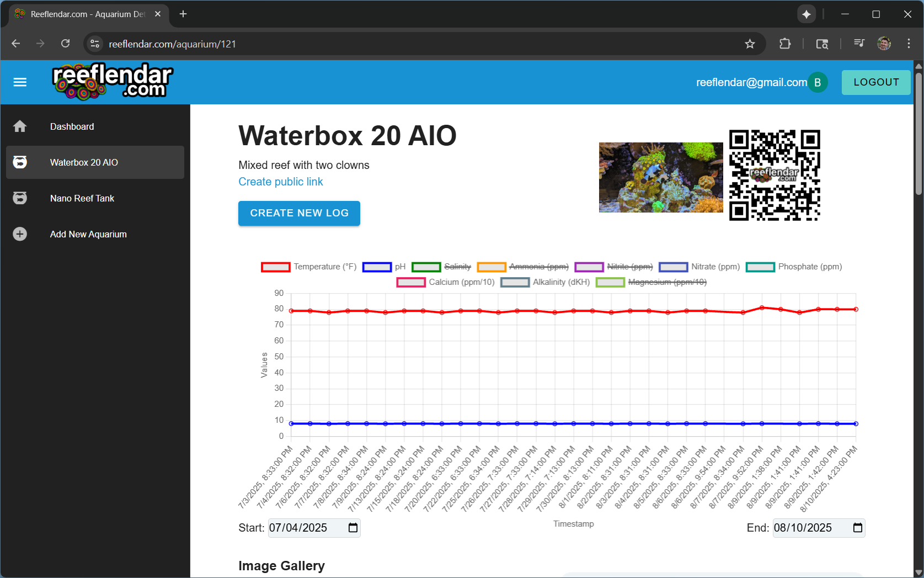
Task: Open the media controls icon in toolbar
Action: click(x=859, y=44)
